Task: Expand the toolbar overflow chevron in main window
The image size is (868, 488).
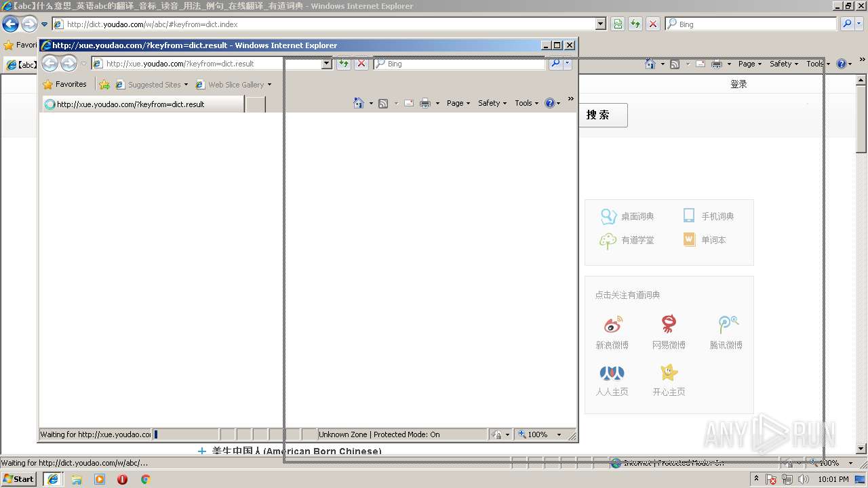Action: pos(861,60)
